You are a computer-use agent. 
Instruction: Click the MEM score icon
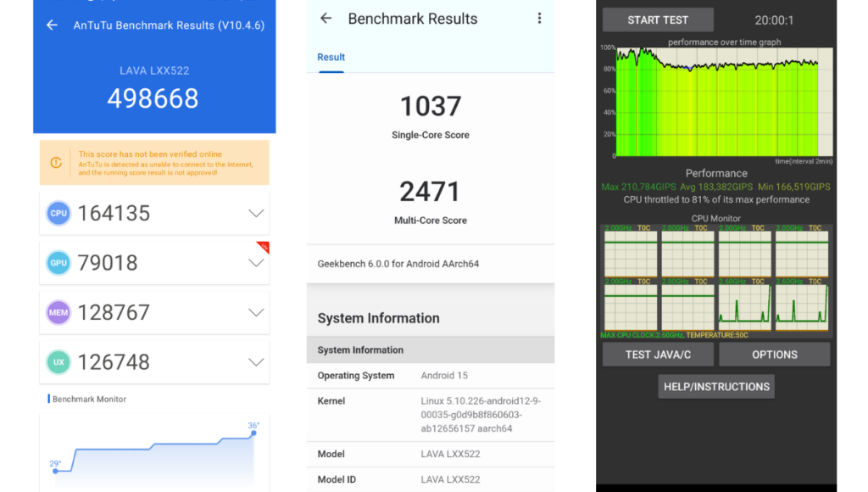(58, 312)
